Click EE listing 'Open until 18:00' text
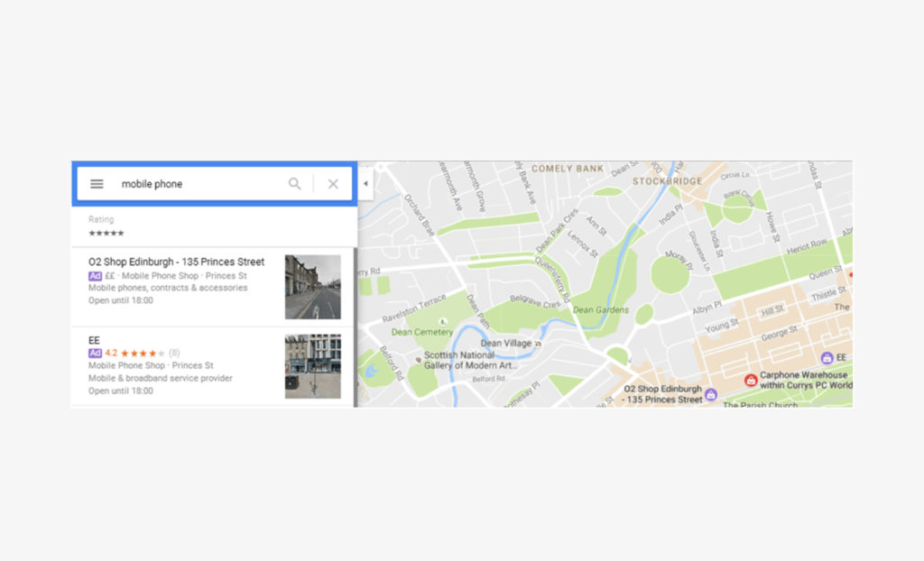The height and width of the screenshot is (561, 924). pos(121,391)
